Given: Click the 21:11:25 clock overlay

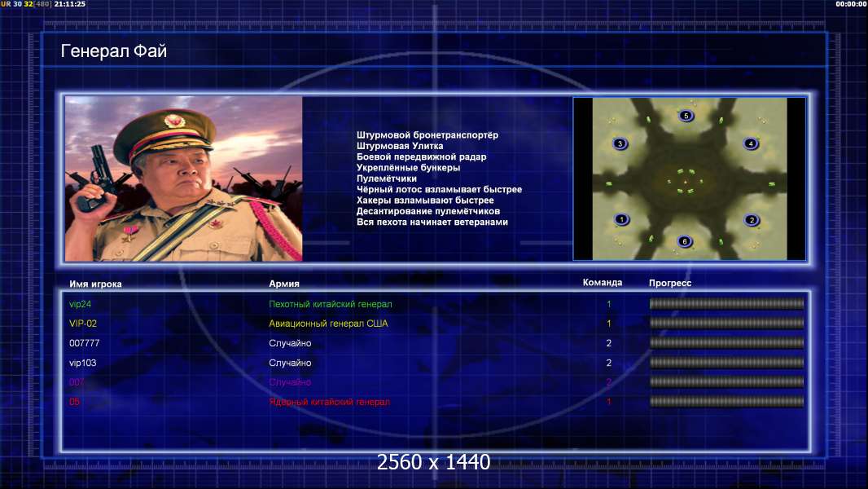Looking at the screenshot, I should (x=70, y=4).
